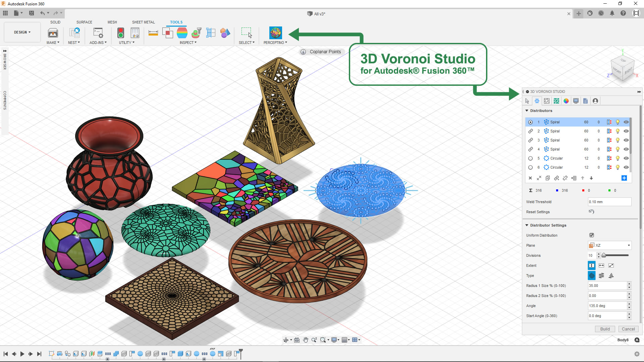Click the Reset Settings undo icon
The width and height of the screenshot is (644, 362).
tap(591, 212)
